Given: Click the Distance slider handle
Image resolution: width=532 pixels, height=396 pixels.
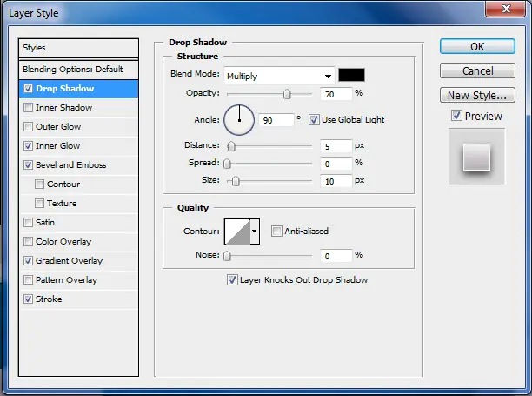Looking at the screenshot, I should 231,146.
